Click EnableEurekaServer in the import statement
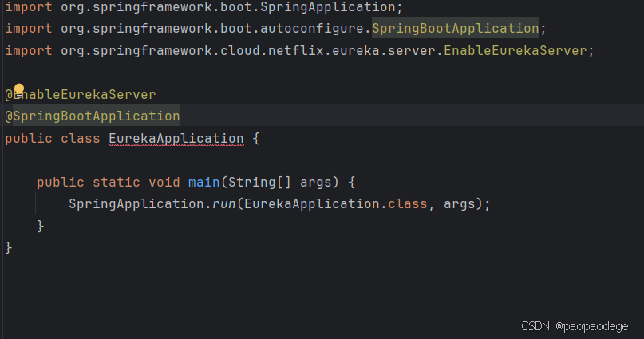644x339 pixels. [516, 51]
